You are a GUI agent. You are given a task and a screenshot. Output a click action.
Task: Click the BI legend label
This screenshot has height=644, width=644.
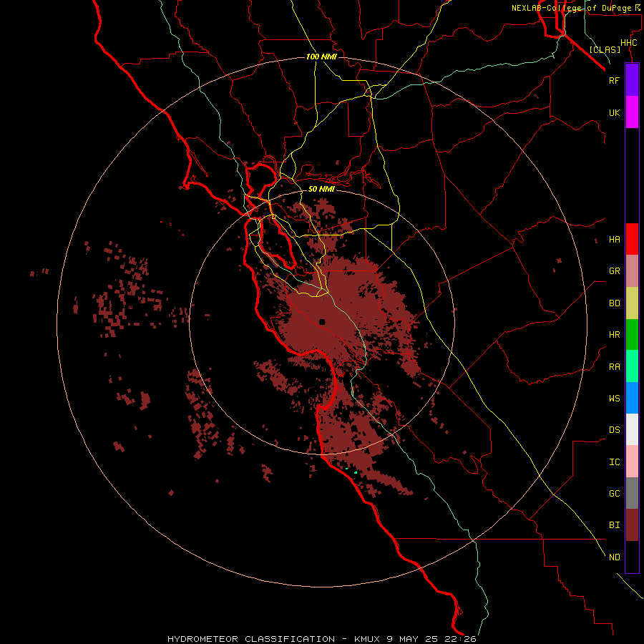(x=614, y=525)
